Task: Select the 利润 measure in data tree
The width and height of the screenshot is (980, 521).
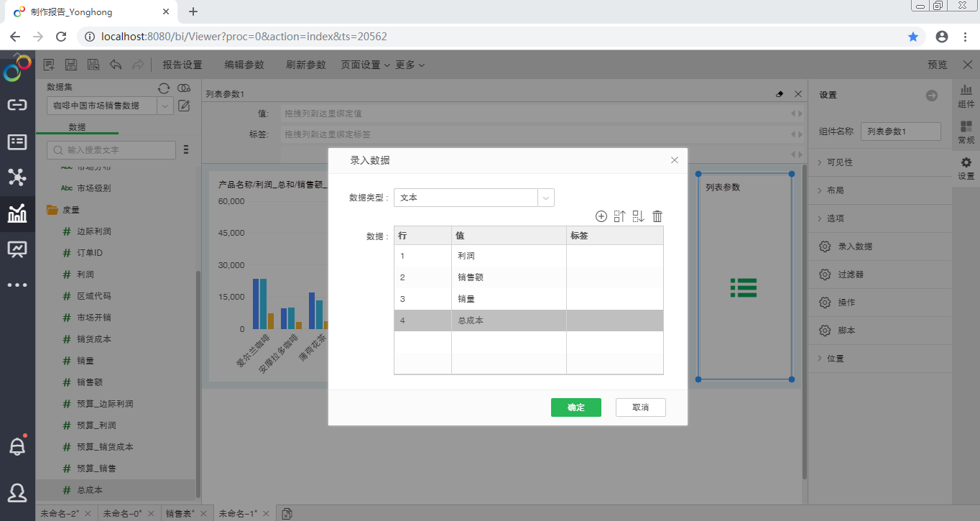Action: 85,275
